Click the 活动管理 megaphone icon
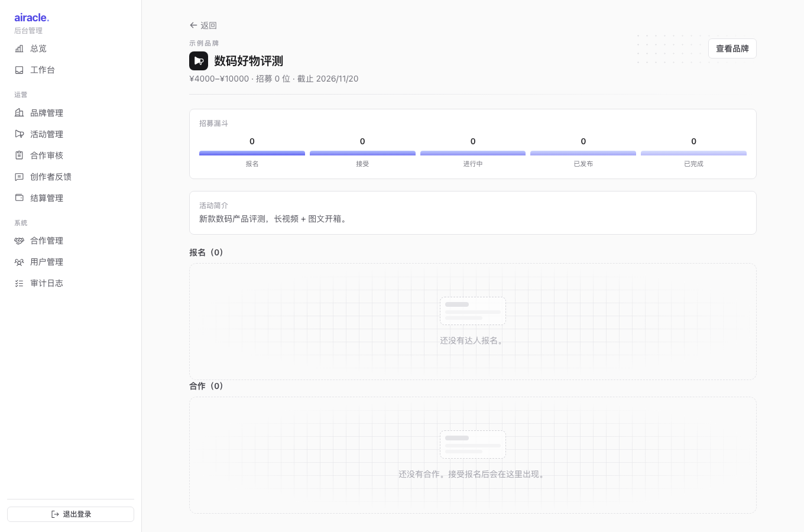 pyautogui.click(x=19, y=134)
